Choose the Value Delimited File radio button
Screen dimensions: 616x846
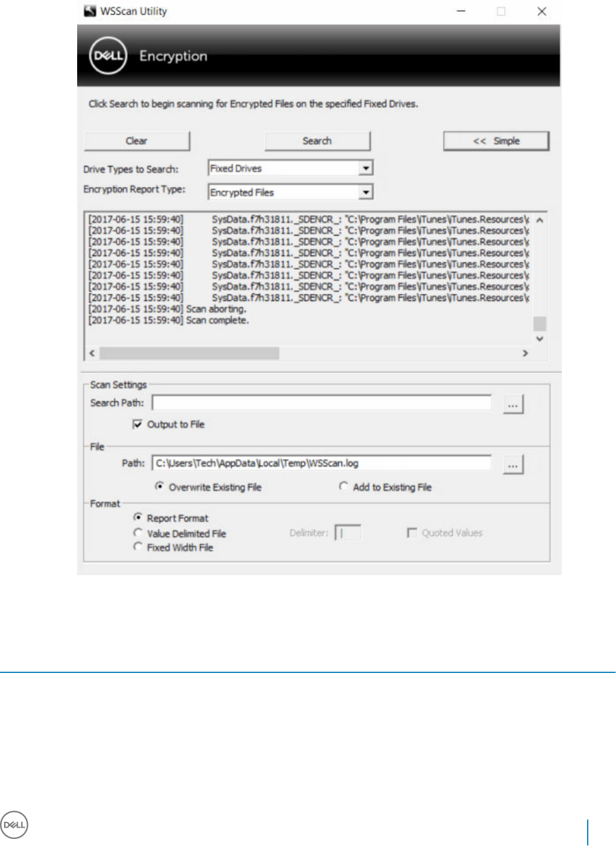click(x=138, y=532)
